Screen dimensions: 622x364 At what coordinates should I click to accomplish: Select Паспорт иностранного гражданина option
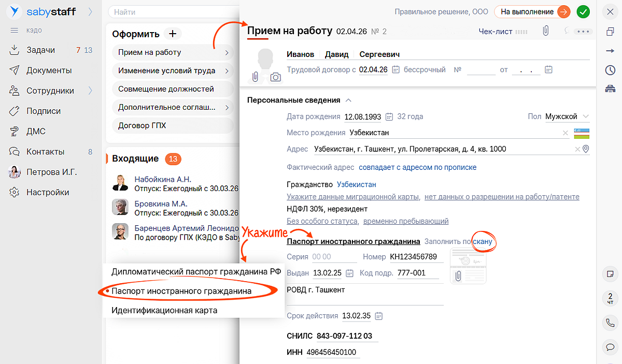(181, 291)
